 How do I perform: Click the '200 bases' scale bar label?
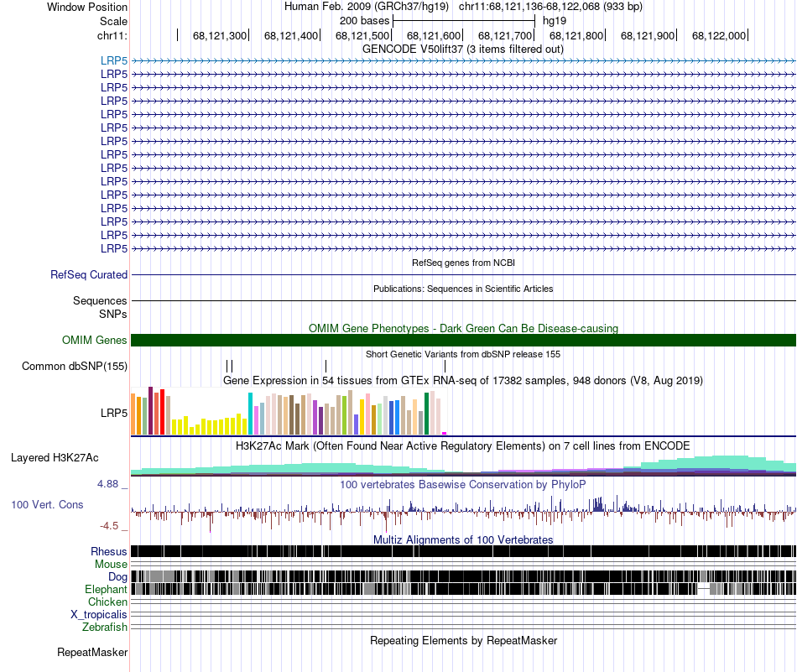point(364,21)
